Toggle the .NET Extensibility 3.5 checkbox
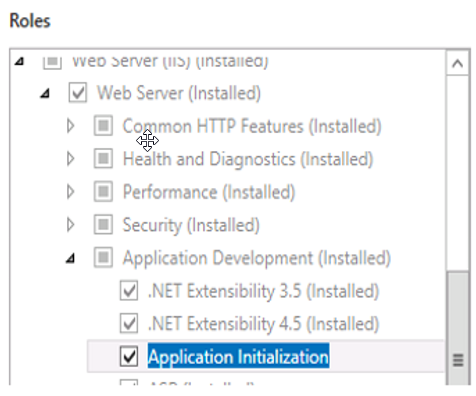 click(129, 291)
